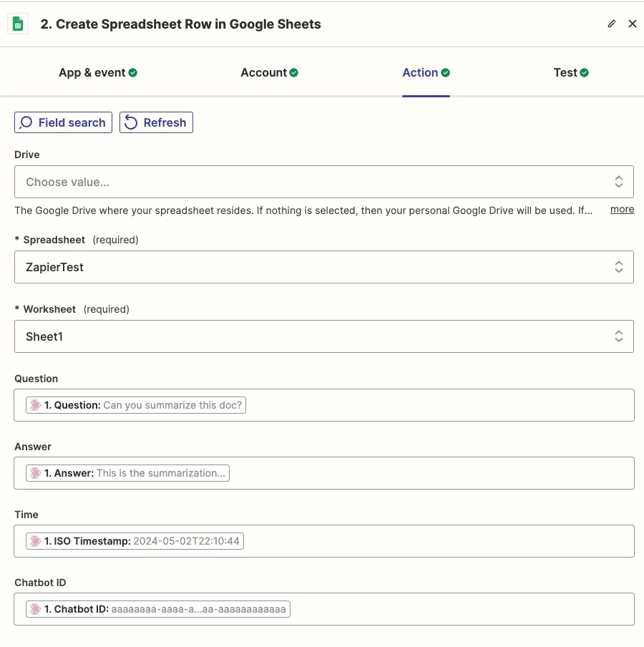Click the green checkmark beside App & event
The width and height of the screenshot is (644, 647).
pos(133,73)
